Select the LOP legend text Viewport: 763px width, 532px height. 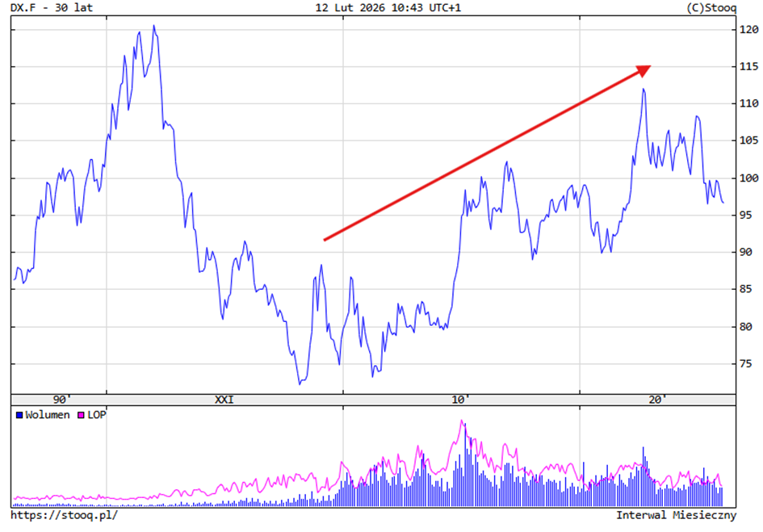point(96,415)
